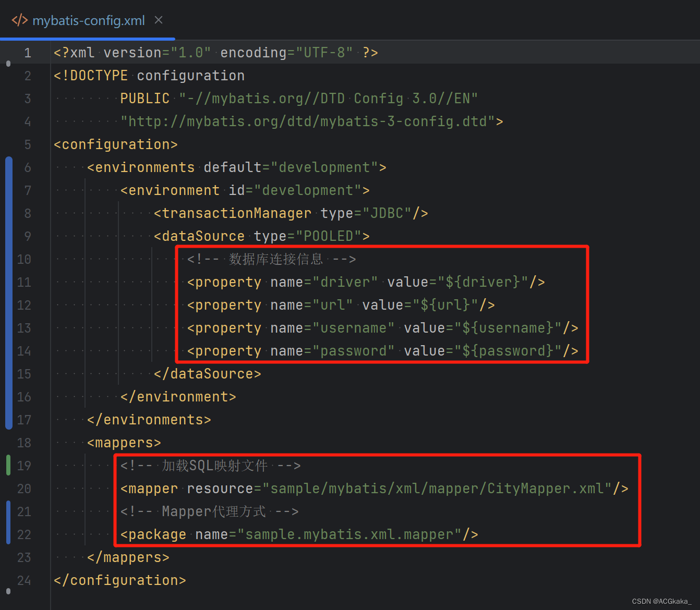This screenshot has width=700, height=610.
Task: Click line number 1 in gutter
Action: (x=28, y=53)
